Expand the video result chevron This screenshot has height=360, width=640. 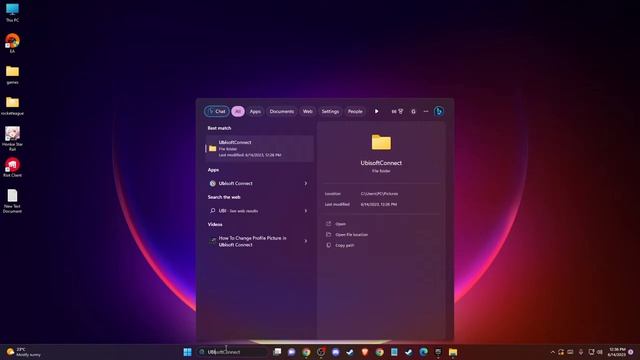306,241
